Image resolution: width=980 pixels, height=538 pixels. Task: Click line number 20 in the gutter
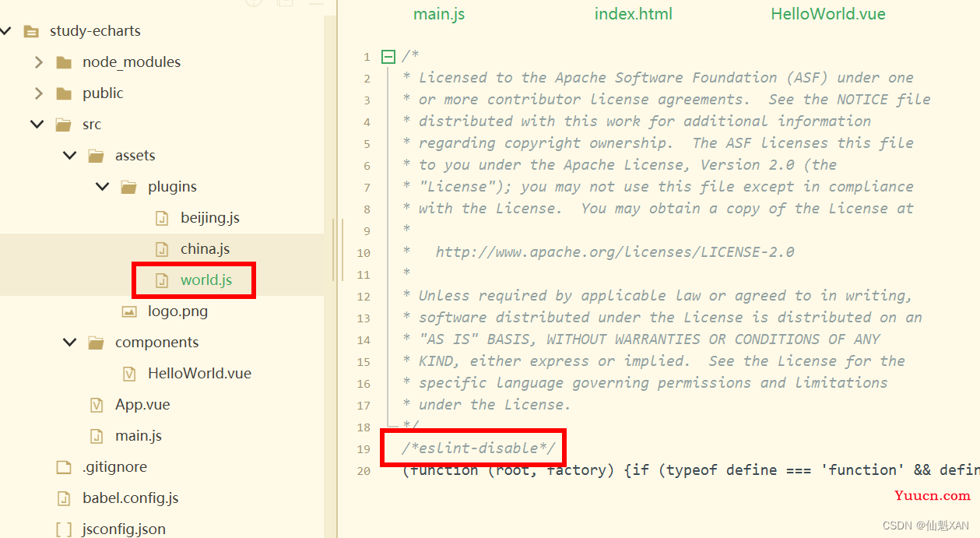tap(364, 471)
